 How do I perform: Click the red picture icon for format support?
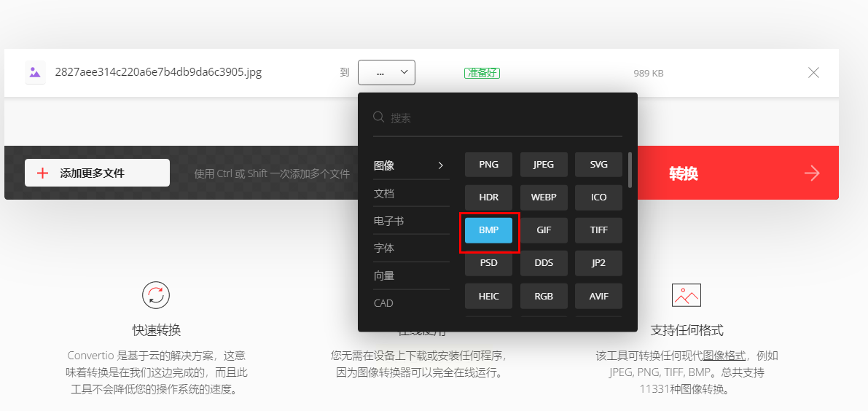click(x=687, y=295)
